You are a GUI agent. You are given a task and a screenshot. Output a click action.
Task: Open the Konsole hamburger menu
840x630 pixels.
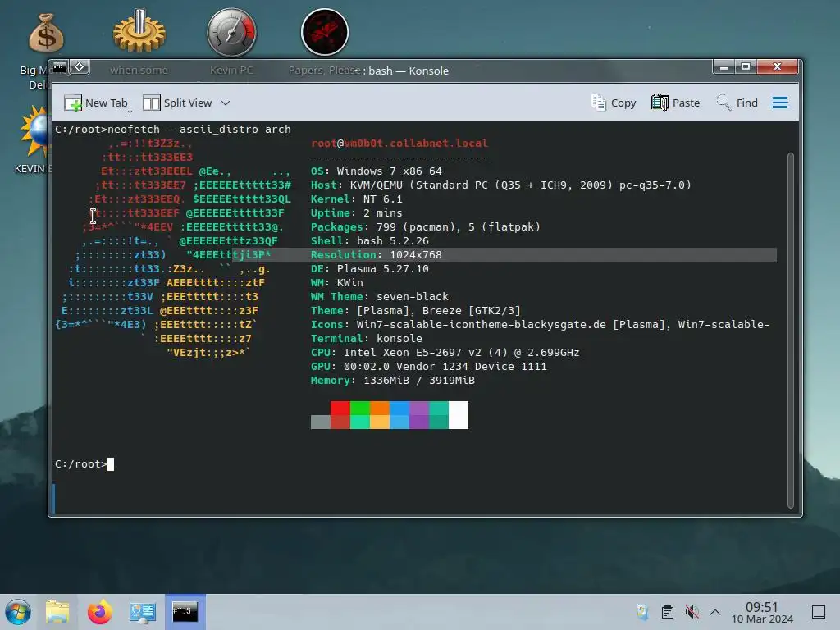tap(780, 103)
